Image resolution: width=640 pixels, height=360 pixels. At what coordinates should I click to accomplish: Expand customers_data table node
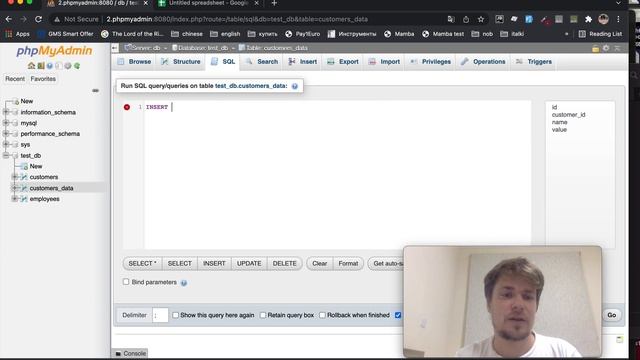pyautogui.click(x=15, y=188)
